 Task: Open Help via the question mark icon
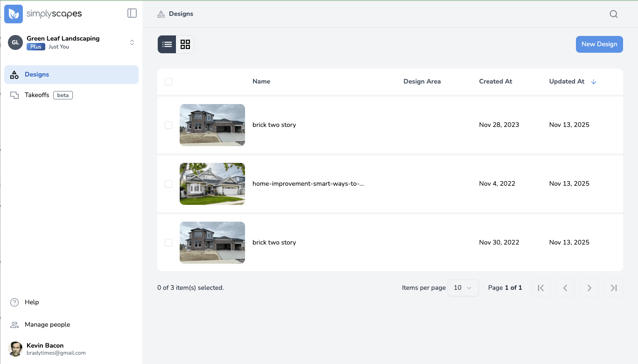point(14,302)
